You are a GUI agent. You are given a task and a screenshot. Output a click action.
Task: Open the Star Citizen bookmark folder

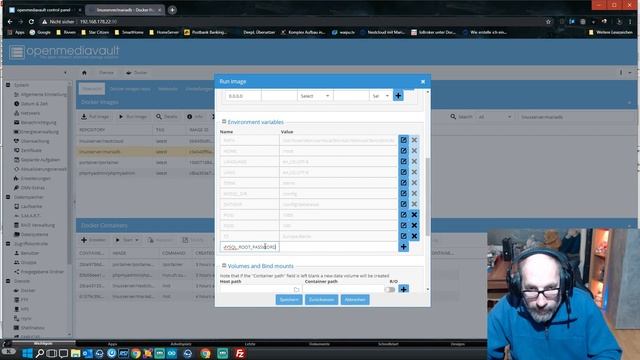(x=95, y=32)
